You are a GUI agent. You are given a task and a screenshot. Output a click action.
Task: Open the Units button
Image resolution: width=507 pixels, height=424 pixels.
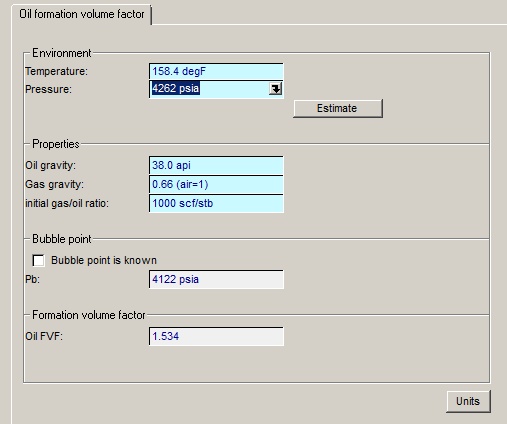click(x=468, y=401)
